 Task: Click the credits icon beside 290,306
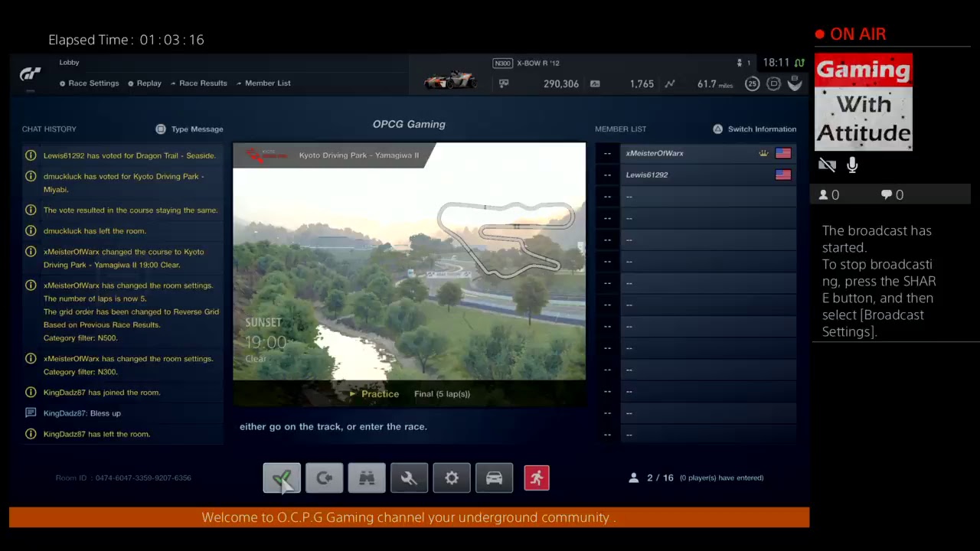pyautogui.click(x=504, y=83)
